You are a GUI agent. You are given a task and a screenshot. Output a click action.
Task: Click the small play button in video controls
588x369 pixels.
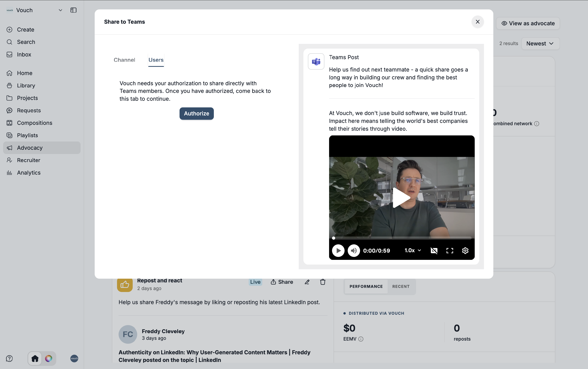338,251
